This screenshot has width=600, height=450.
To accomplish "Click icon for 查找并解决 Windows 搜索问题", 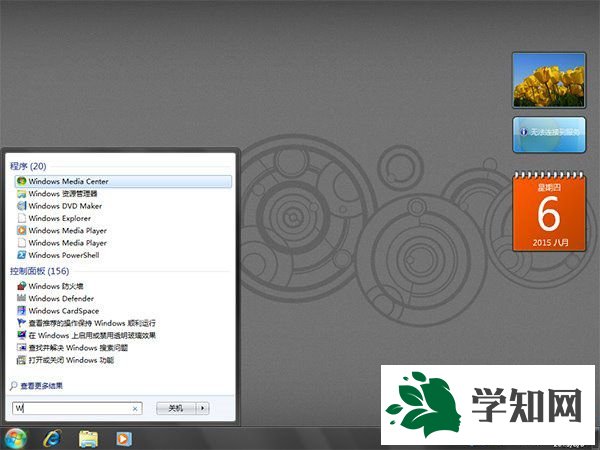I will pyautogui.click(x=22, y=347).
